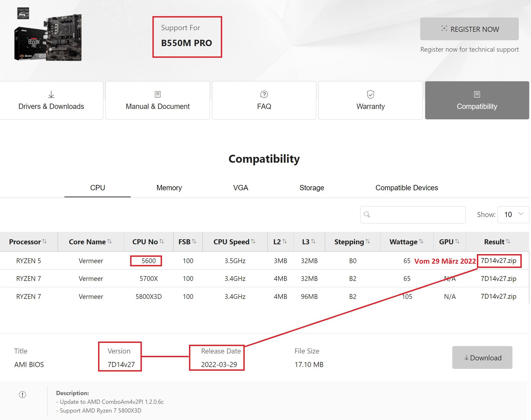Click the 3.5GHz CPU speed value
This screenshot has height=420, width=531.
[x=235, y=261]
